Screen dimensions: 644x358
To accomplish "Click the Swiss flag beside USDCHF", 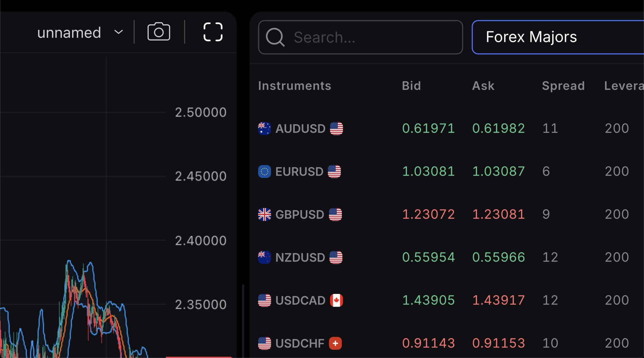I will pyautogui.click(x=336, y=343).
